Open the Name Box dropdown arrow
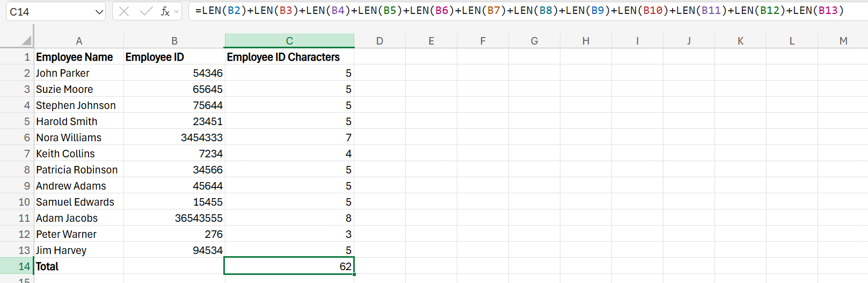Screen dimensions: 868x283 (x=99, y=12)
